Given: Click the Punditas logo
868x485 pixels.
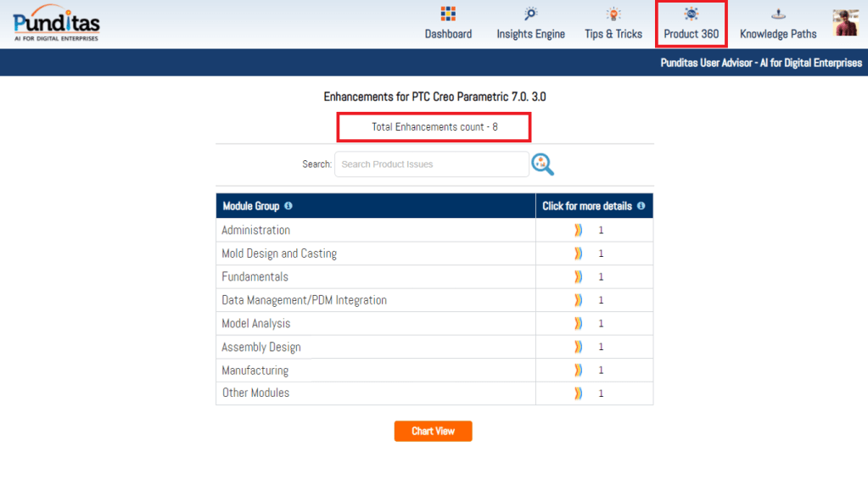Looking at the screenshot, I should (x=56, y=24).
